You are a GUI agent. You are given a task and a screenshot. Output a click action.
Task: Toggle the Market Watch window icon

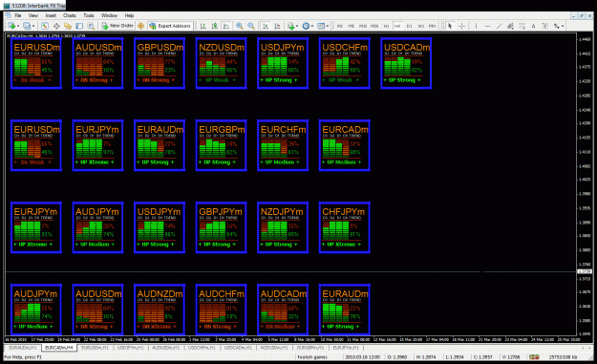click(x=45, y=26)
